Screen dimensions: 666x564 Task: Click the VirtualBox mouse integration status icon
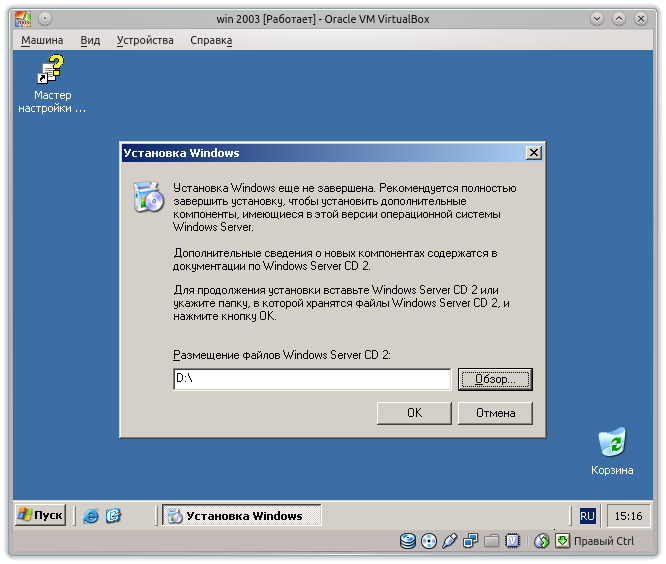click(542, 541)
